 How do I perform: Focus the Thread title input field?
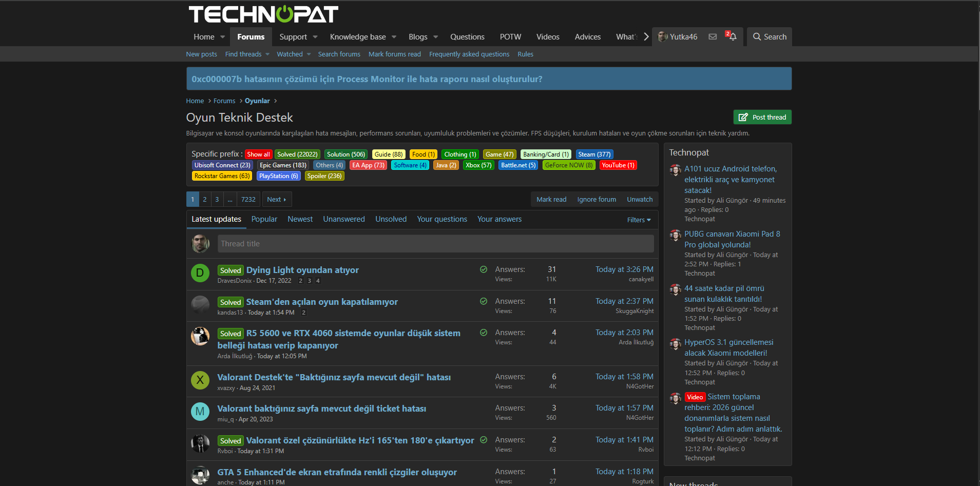click(x=435, y=244)
